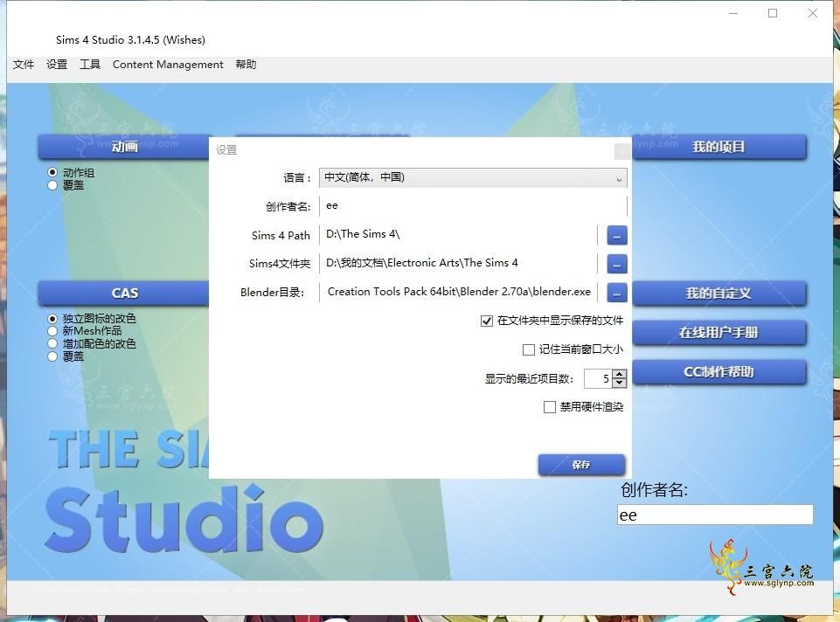Click the 保存 button in settings
Viewport: 840px width, 622px height.
(581, 465)
